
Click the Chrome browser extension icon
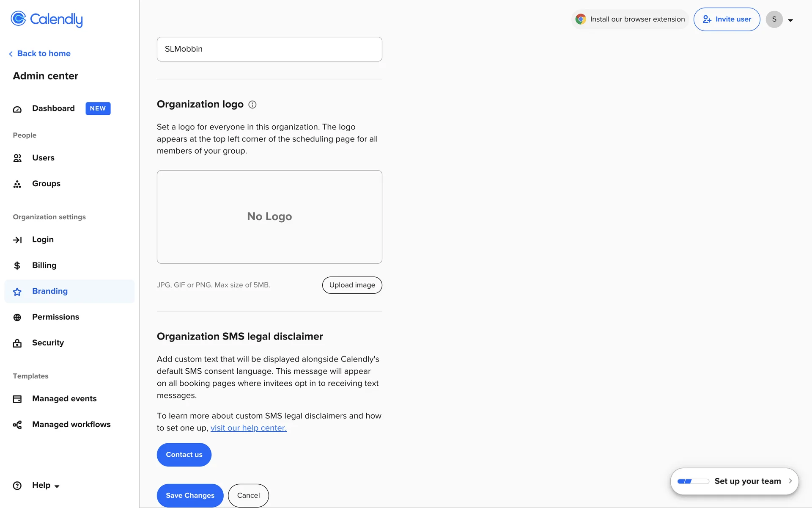point(581,19)
